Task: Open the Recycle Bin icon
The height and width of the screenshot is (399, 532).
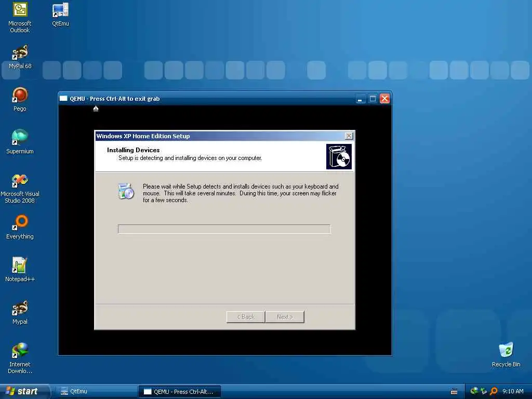Action: pyautogui.click(x=506, y=355)
